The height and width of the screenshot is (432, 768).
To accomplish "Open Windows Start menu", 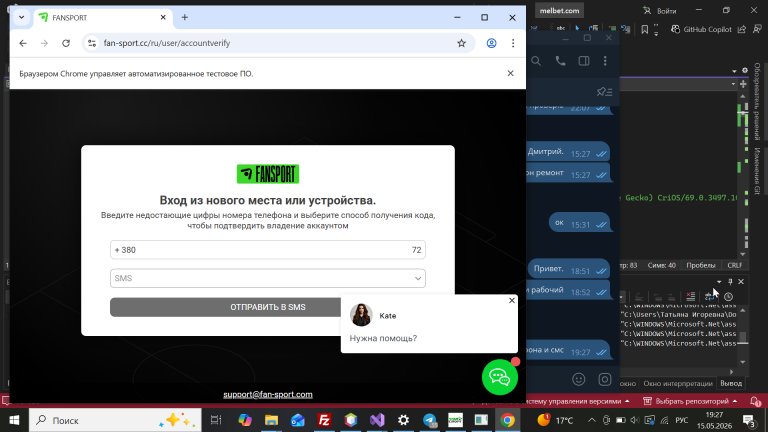I will coord(14,420).
